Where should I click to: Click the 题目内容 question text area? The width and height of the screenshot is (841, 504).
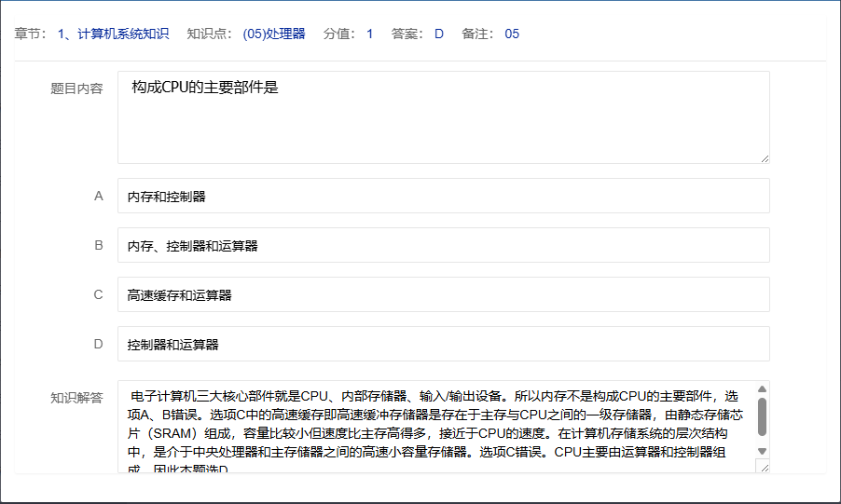[x=443, y=117]
